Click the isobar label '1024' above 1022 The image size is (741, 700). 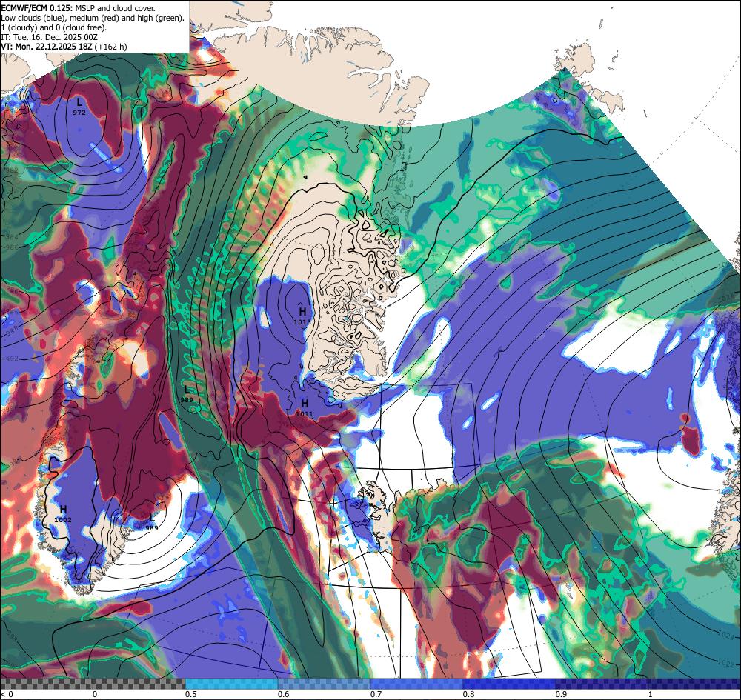coord(726,633)
